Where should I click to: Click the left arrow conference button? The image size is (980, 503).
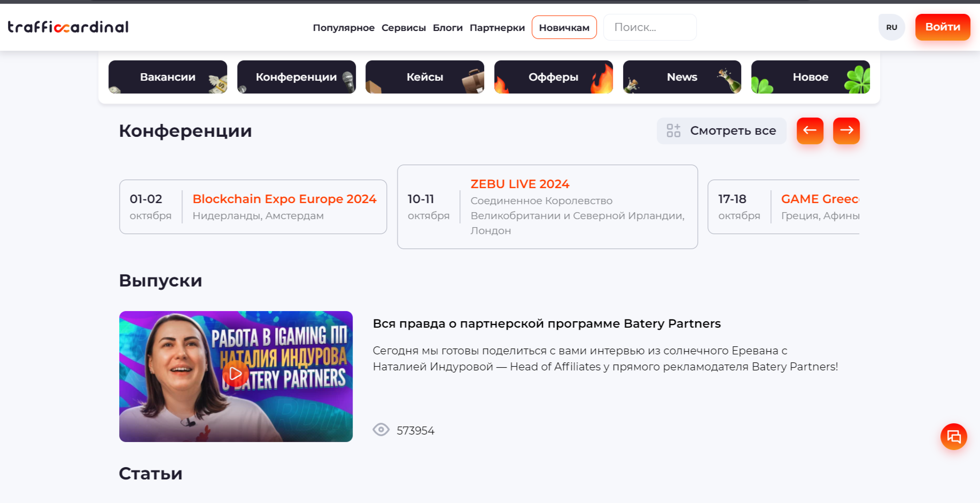(810, 130)
